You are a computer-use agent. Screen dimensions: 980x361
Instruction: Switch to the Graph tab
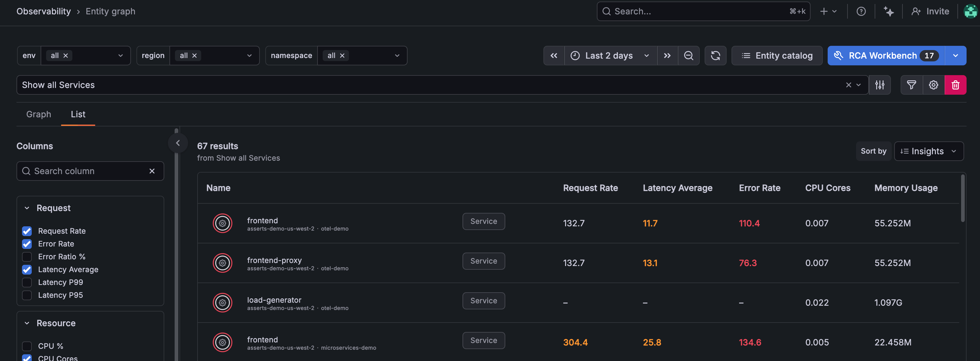pyautogui.click(x=38, y=114)
